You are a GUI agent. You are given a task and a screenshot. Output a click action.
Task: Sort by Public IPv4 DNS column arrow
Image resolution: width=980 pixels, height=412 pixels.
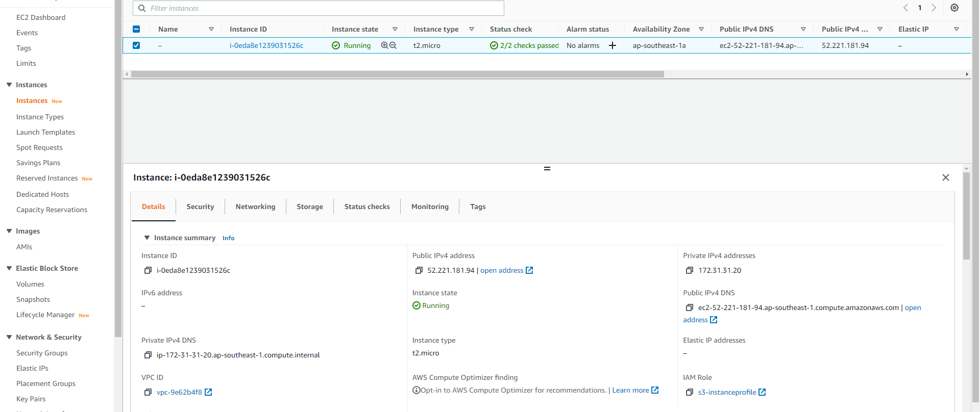coord(803,29)
